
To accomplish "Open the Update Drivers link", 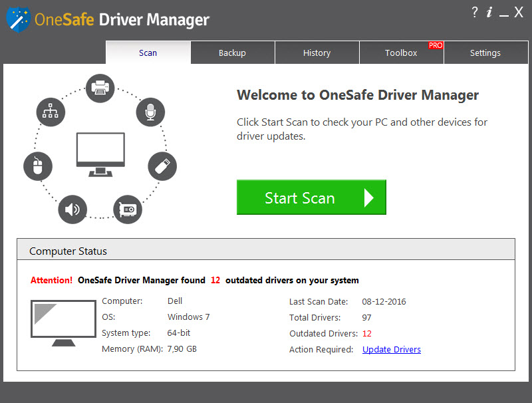I will [391, 349].
